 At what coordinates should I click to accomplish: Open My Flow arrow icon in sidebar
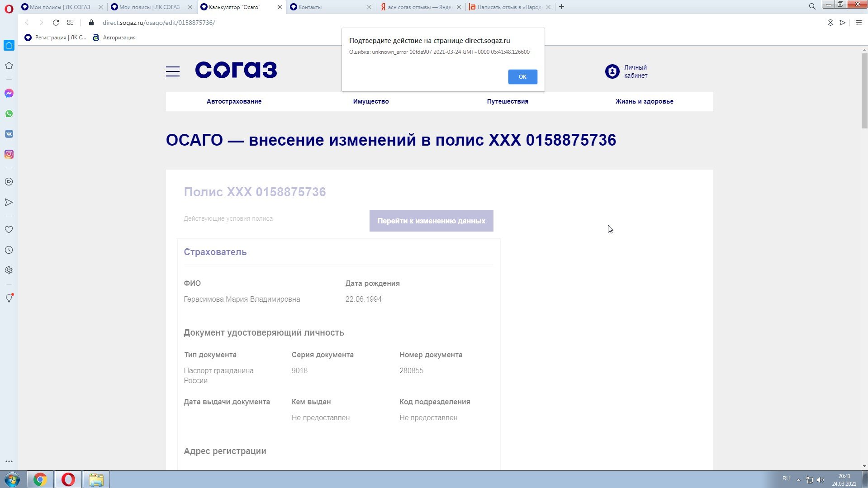[x=9, y=202]
